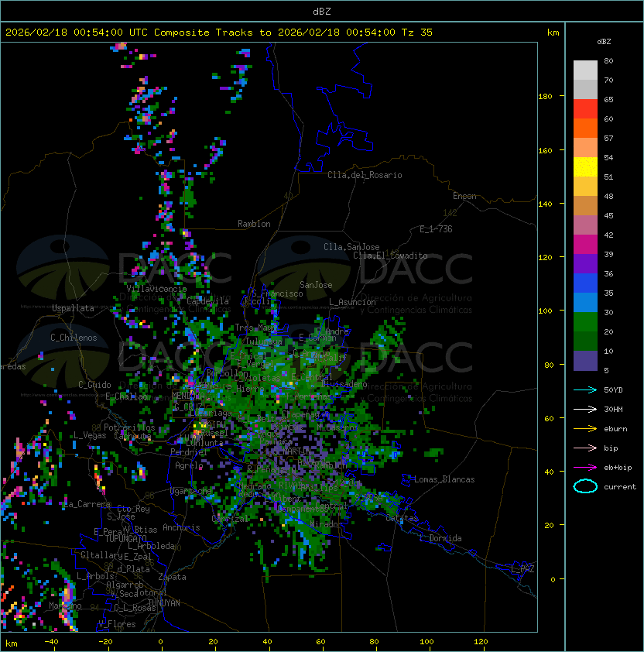The image size is (644, 652).
Task: Click the 50YD legend label
Action: coord(613,390)
